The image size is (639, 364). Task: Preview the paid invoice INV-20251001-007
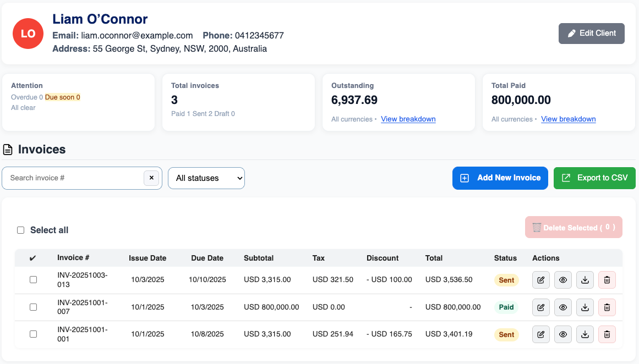(x=562, y=307)
